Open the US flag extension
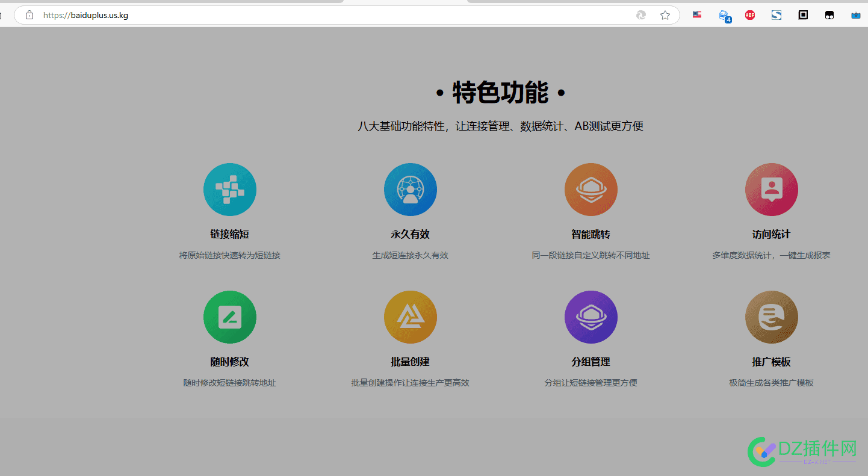The image size is (868, 476). 697,15
